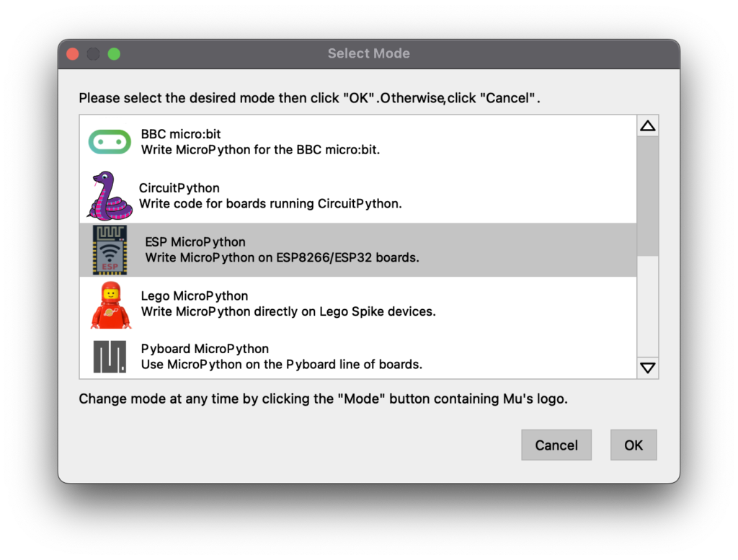Image resolution: width=738 pixels, height=560 pixels.
Task: Confirm the selected mode with OK
Action: 633,445
